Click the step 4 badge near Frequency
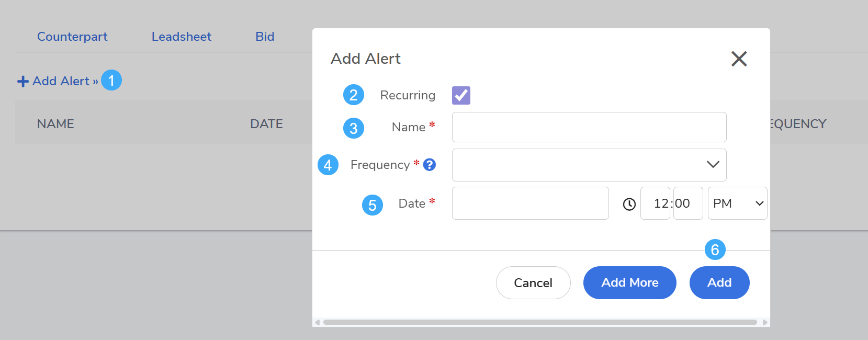 click(x=328, y=165)
